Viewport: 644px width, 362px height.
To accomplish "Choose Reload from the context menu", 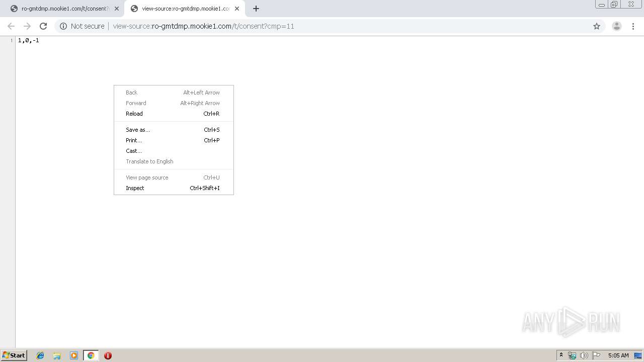I will (x=174, y=114).
